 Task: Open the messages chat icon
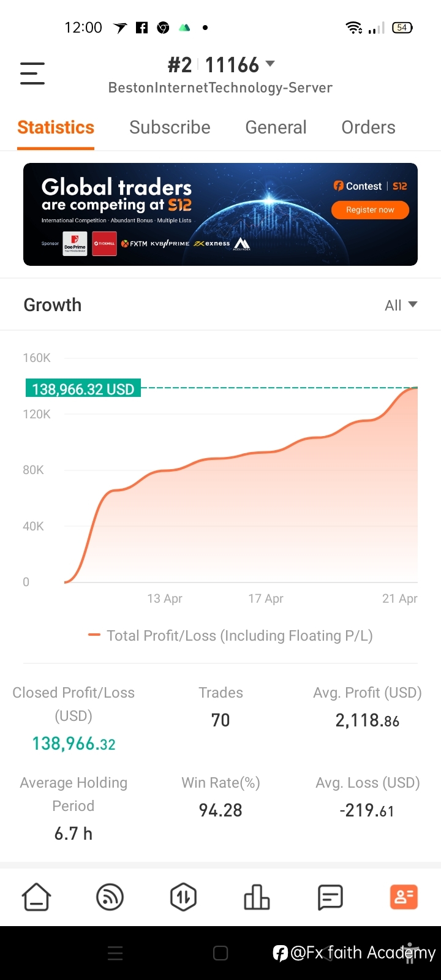point(330,897)
